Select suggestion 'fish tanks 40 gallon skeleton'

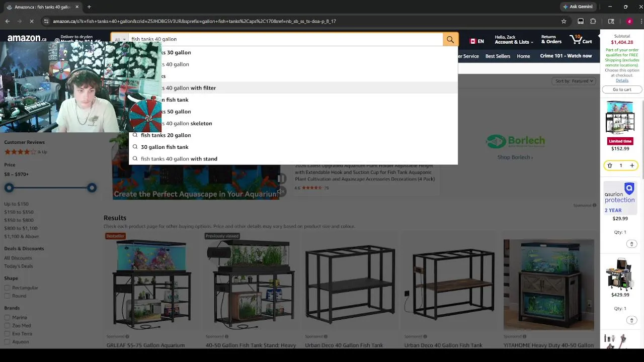tap(293, 123)
